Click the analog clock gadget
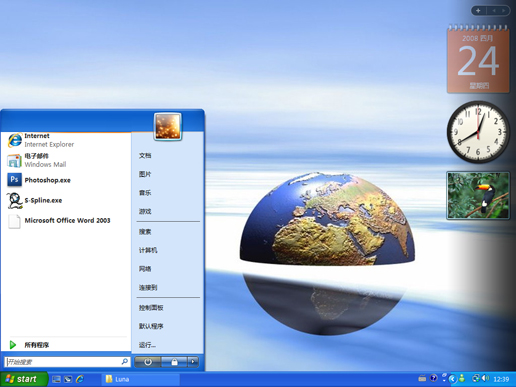The image size is (516, 387). click(x=478, y=132)
